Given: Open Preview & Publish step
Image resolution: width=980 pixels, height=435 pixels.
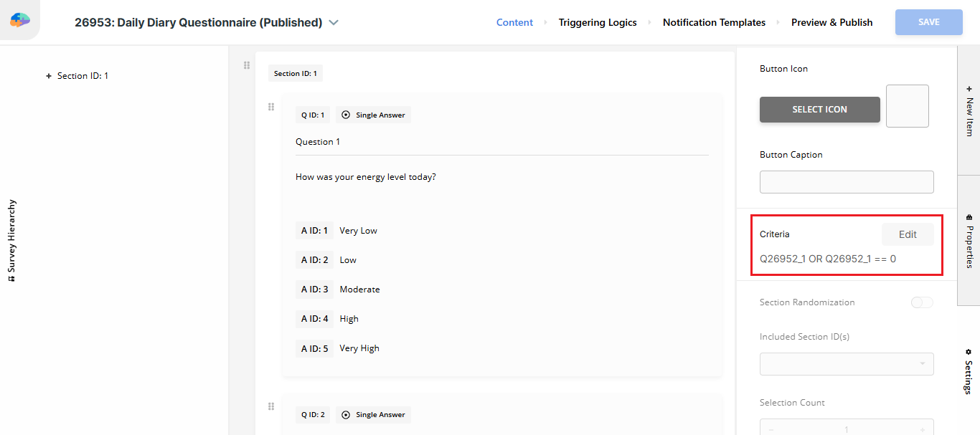Looking at the screenshot, I should 831,22.
